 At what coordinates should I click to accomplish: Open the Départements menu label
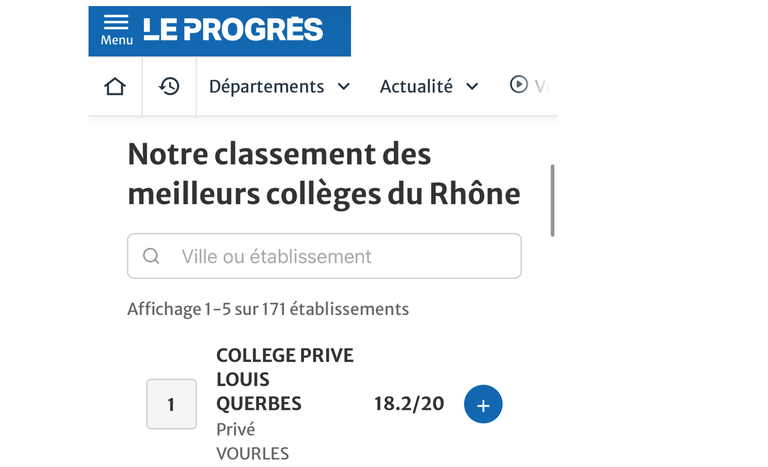pos(266,87)
